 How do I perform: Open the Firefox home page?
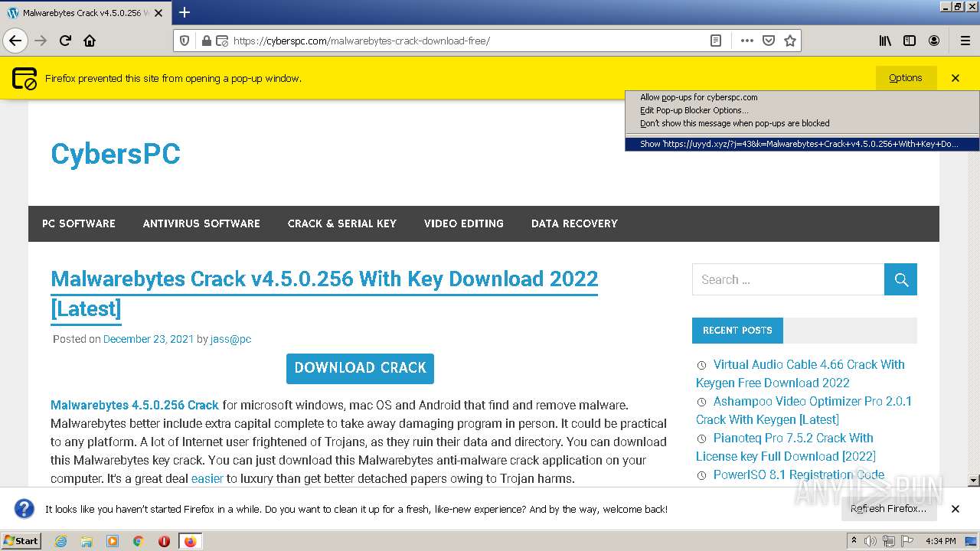[x=90, y=41]
